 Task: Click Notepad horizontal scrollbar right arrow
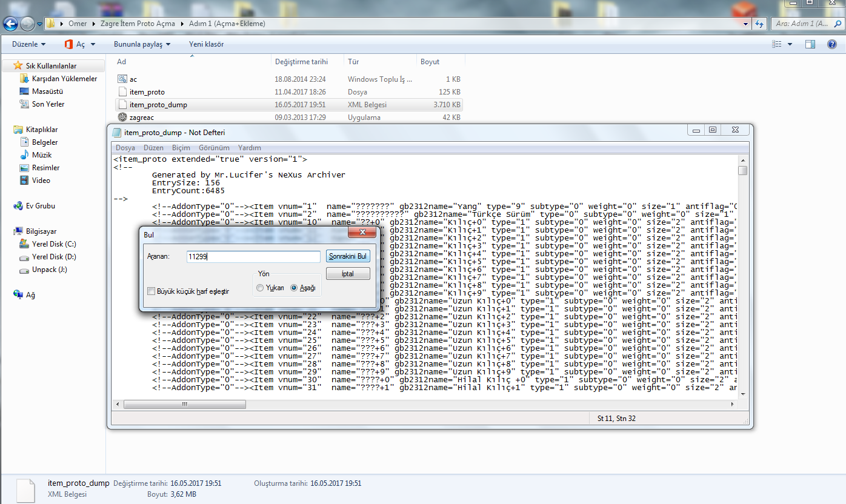click(732, 404)
